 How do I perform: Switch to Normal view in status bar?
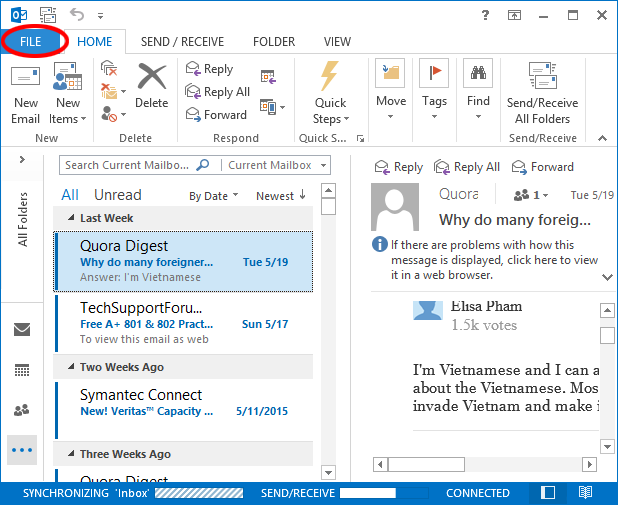[x=548, y=493]
